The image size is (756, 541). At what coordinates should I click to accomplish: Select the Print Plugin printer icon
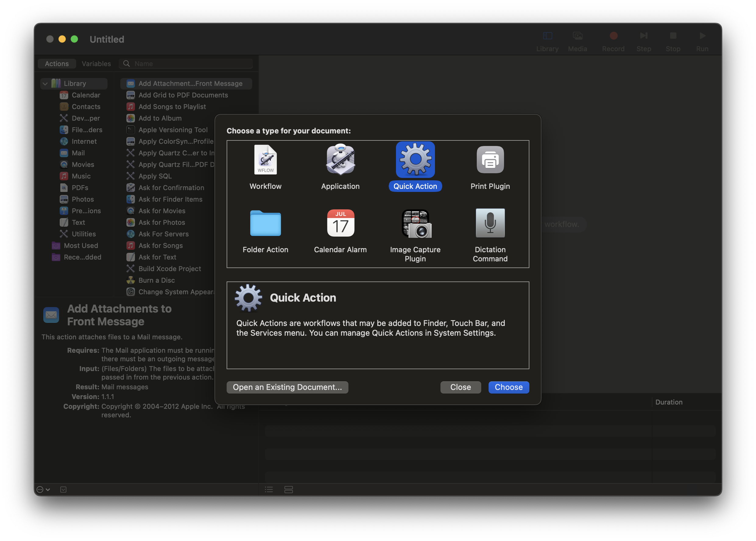[490, 160]
